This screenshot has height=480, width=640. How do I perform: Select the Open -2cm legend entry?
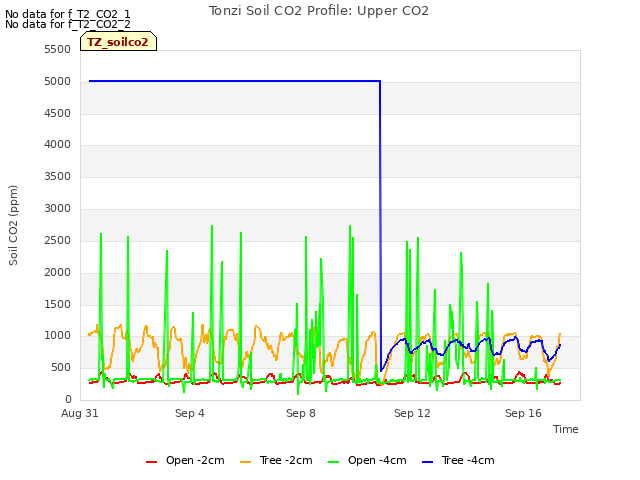[x=185, y=461]
